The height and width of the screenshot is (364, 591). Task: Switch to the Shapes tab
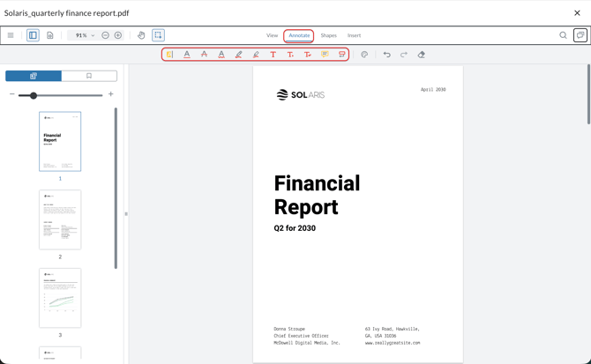(328, 35)
